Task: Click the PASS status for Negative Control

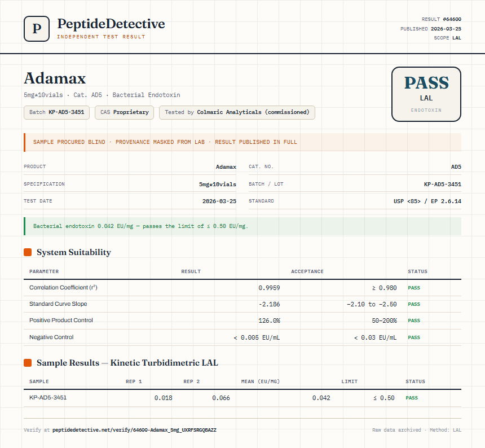Action: [x=414, y=337]
